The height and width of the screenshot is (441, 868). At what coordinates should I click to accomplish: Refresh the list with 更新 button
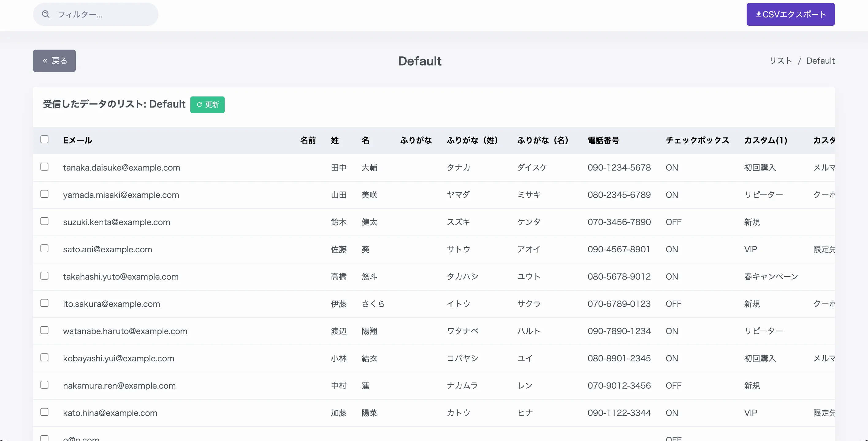tap(207, 104)
